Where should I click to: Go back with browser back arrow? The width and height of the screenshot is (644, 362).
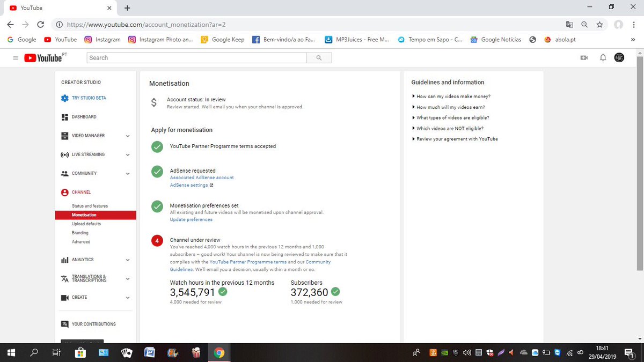pyautogui.click(x=11, y=25)
